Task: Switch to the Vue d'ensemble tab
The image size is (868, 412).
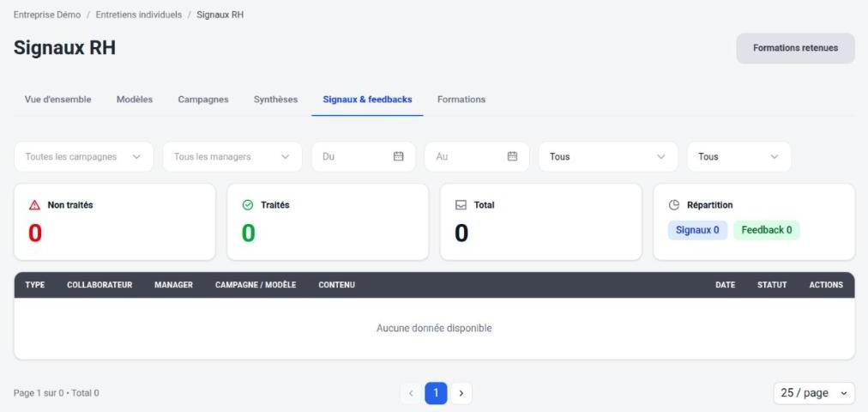Action: click(x=58, y=100)
